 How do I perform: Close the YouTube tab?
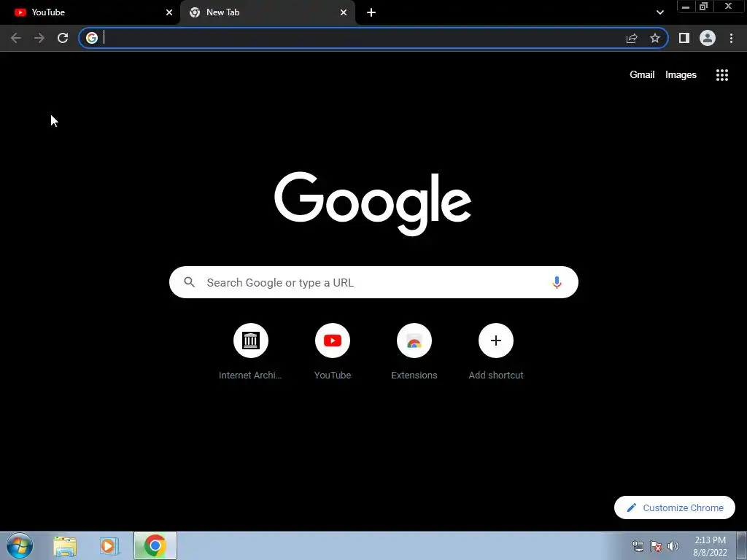tap(169, 12)
